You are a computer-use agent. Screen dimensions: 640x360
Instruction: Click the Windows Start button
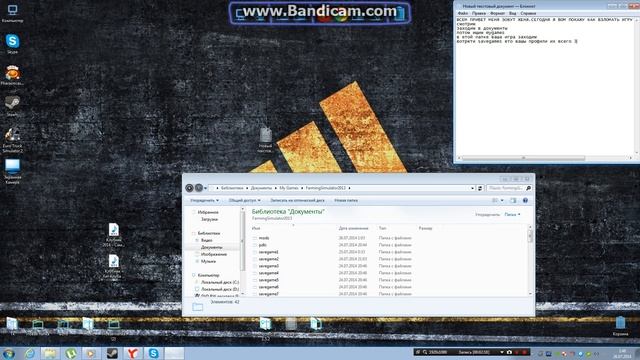pyautogui.click(x=9, y=353)
